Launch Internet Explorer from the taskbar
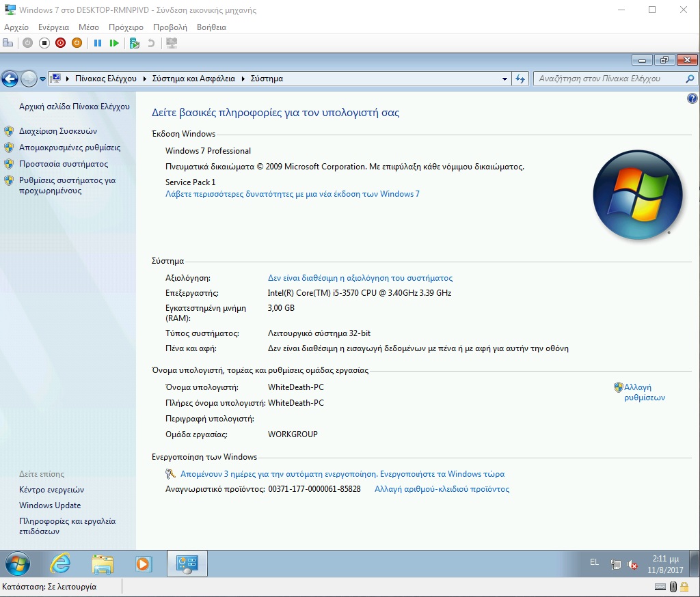 tap(60, 564)
